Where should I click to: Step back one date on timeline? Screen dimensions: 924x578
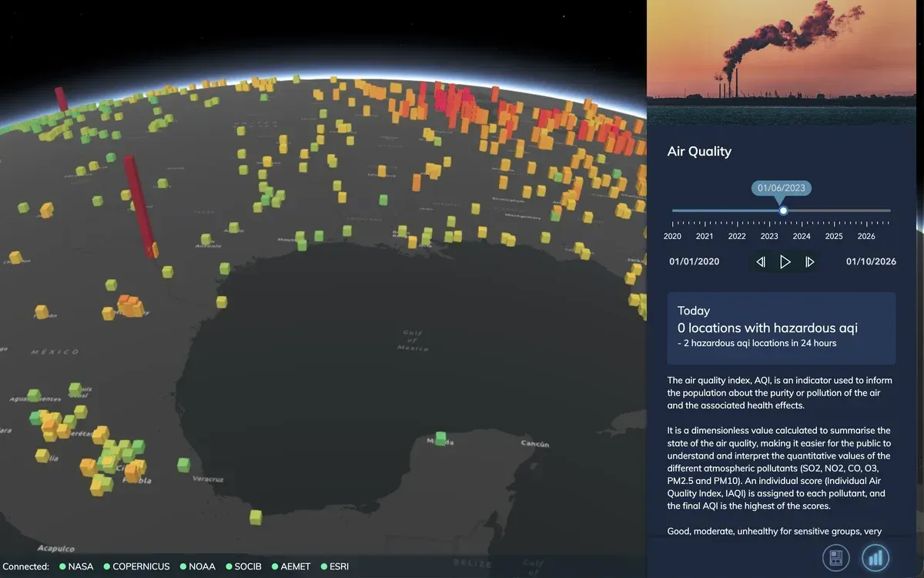(761, 262)
